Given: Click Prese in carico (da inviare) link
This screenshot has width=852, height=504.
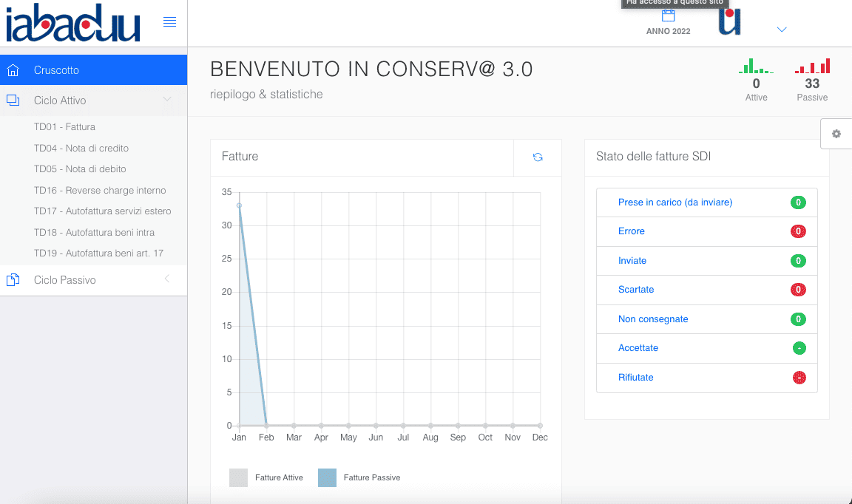Looking at the screenshot, I should (x=674, y=202).
